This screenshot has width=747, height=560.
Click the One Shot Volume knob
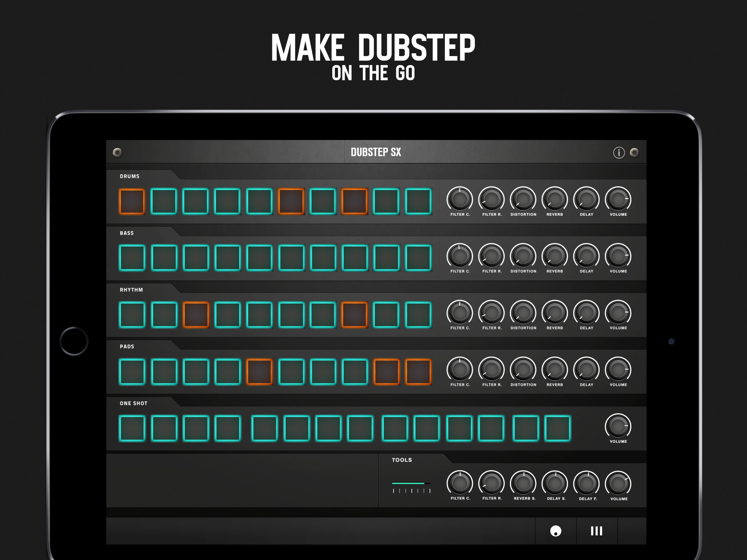click(618, 427)
